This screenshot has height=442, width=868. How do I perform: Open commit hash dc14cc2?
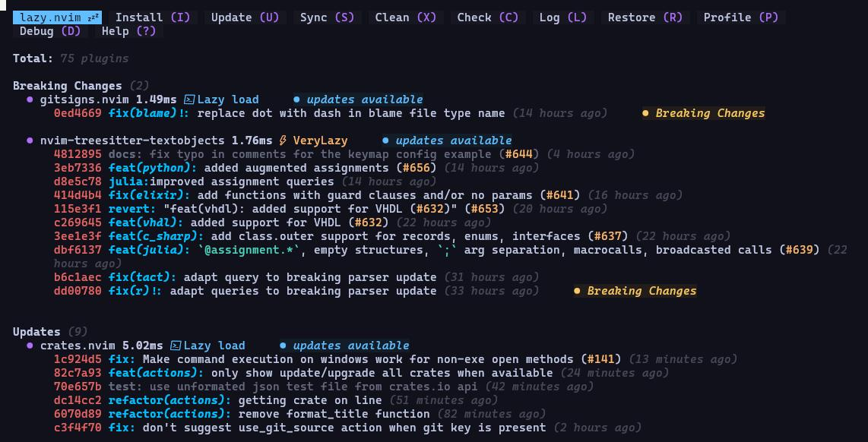click(78, 400)
